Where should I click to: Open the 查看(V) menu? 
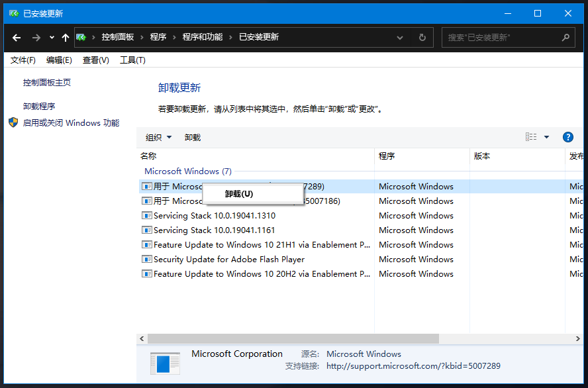click(95, 60)
